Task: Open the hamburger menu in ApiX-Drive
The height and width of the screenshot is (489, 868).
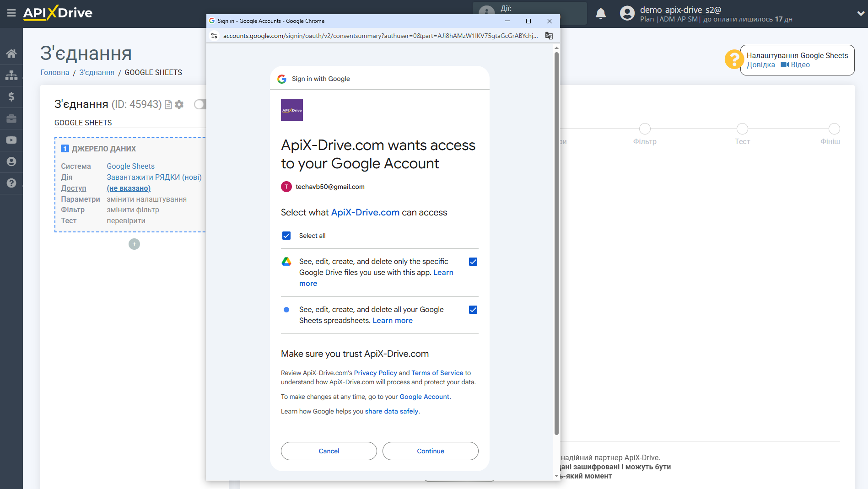Action: 11,13
